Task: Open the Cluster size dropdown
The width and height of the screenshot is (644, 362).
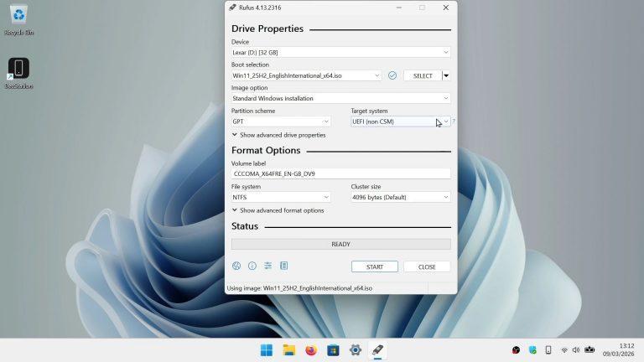Action: click(401, 198)
